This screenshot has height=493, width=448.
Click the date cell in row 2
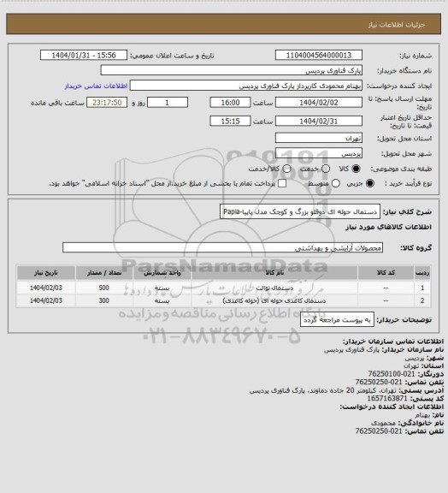tap(46, 301)
